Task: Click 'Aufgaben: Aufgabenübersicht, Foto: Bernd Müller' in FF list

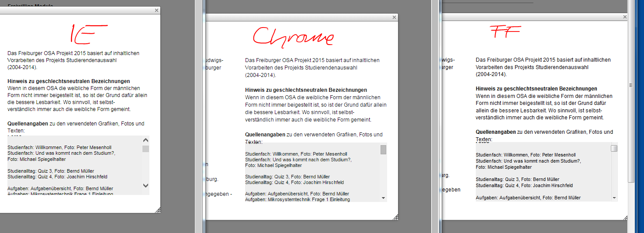Action: [528, 198]
